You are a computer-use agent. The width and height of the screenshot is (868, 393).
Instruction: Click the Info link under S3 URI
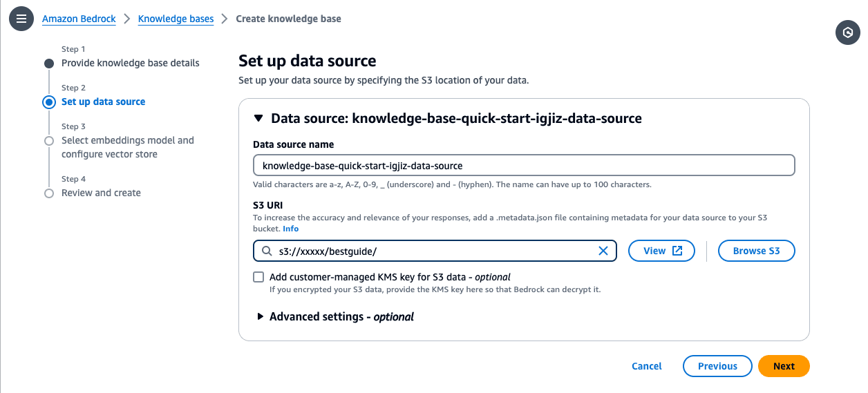(290, 228)
